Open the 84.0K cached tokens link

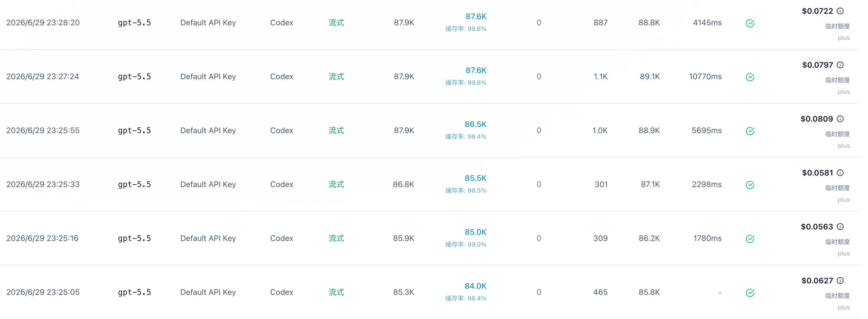pos(476,286)
